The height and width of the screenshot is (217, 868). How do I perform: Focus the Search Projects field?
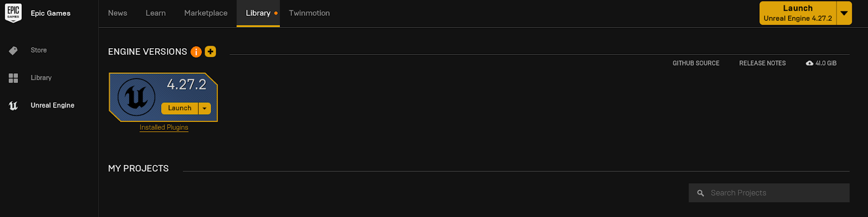[776, 193]
